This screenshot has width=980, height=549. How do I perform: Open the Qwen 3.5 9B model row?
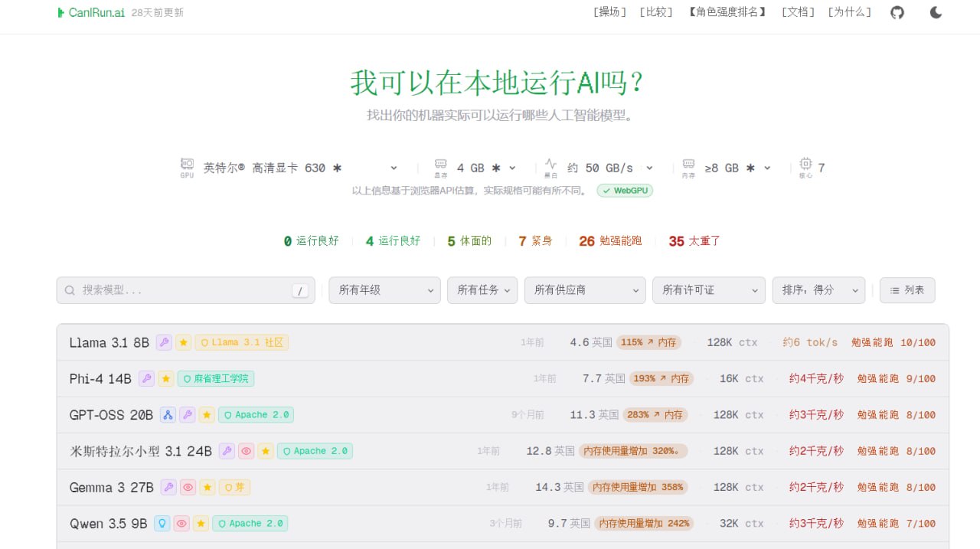[502, 524]
